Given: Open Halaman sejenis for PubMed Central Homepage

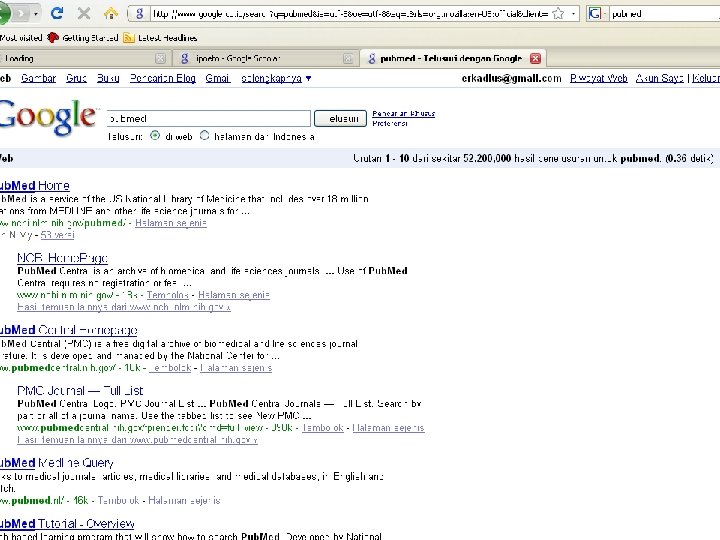Looking at the screenshot, I should pyautogui.click(x=236, y=368).
